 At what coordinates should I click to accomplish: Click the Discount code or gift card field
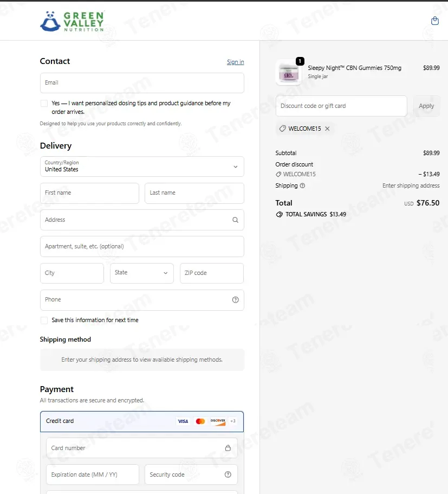pos(341,106)
